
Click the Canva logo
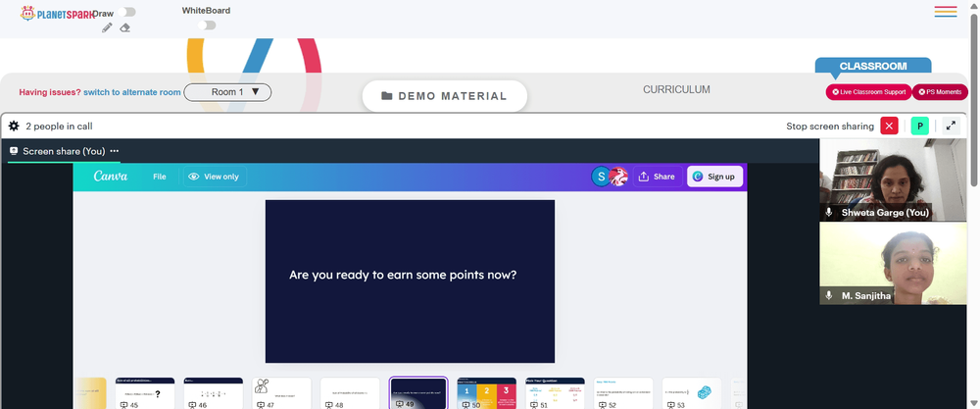111,177
